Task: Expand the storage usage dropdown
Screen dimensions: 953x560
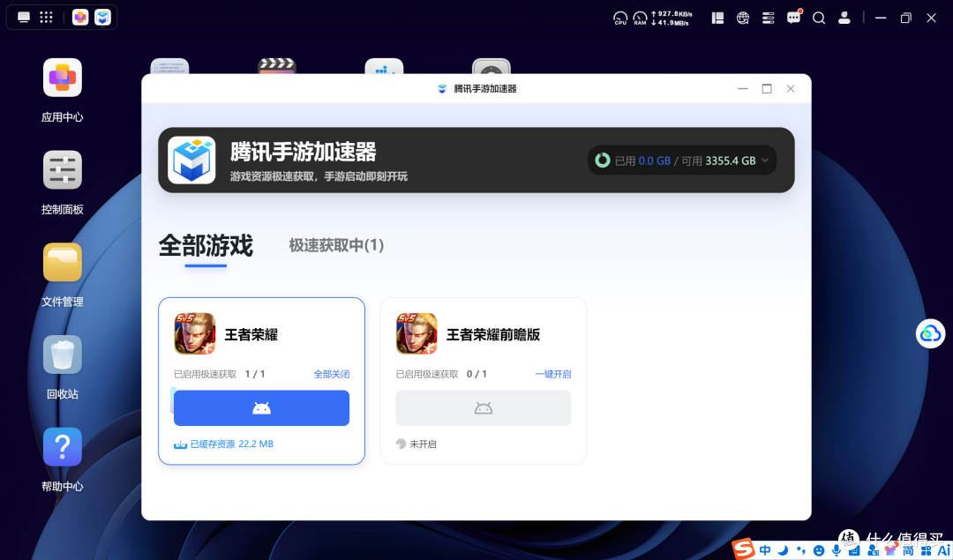Action: coord(765,161)
